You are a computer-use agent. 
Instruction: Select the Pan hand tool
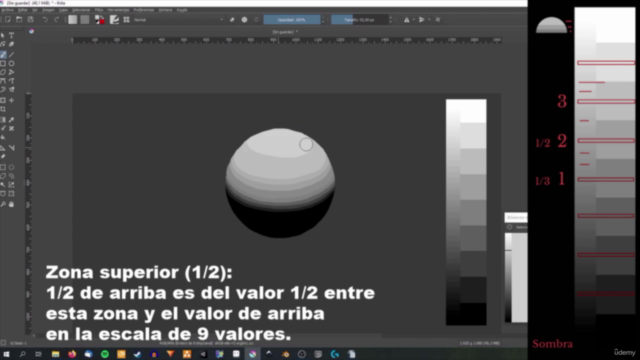pyautogui.click(x=11, y=204)
